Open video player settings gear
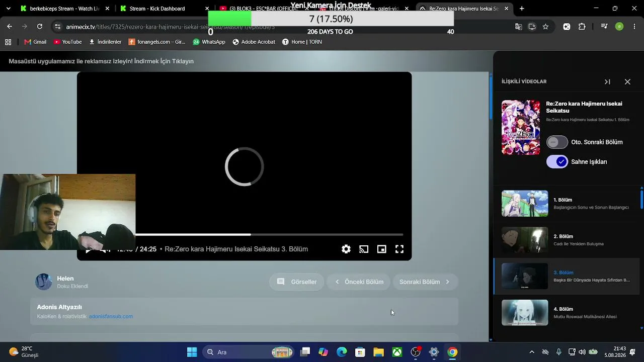Screen dimensions: 644x362 [x=346, y=249]
